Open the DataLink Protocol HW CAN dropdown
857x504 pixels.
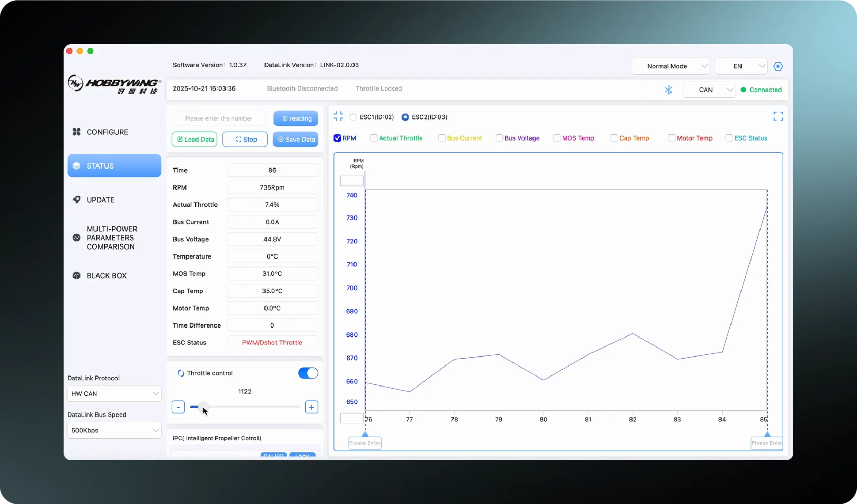click(114, 393)
